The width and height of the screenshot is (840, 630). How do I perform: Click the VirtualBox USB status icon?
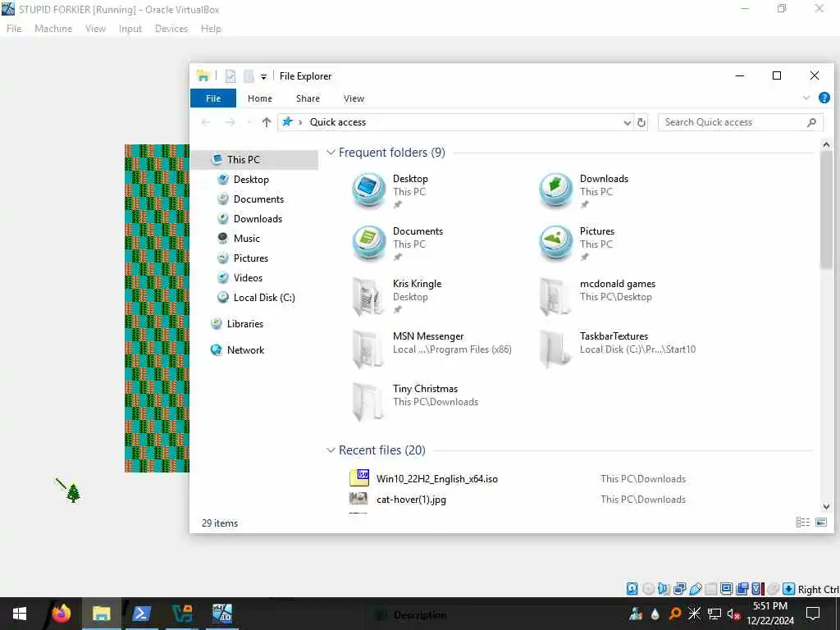tap(696, 589)
